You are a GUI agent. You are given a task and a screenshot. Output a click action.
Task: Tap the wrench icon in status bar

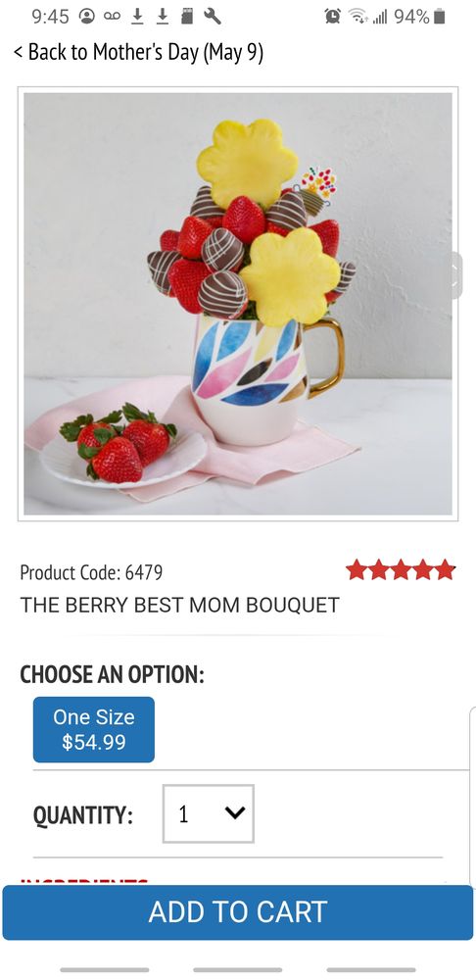coord(213,17)
